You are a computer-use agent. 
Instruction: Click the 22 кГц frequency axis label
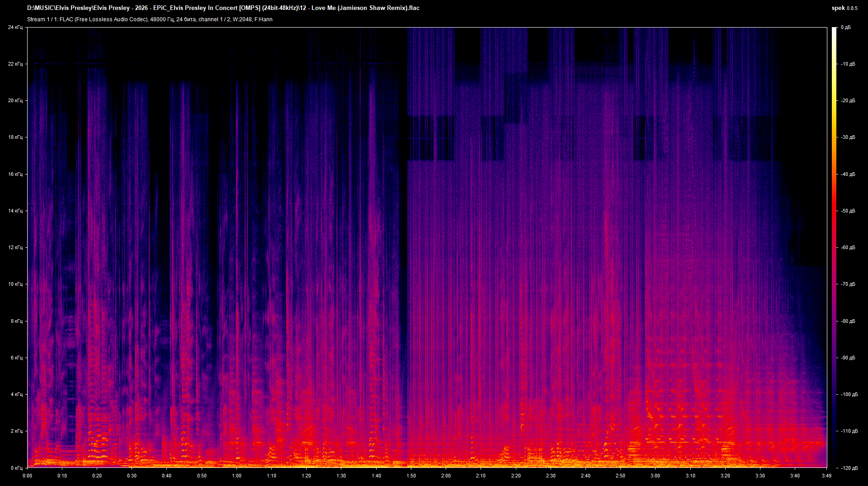tap(15, 64)
